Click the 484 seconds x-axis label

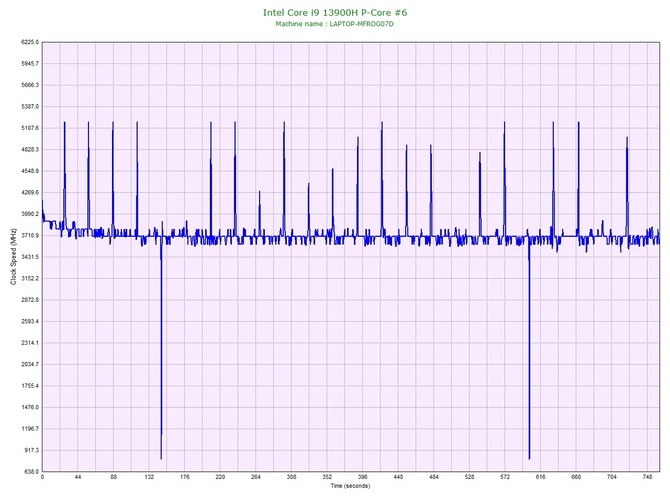pyautogui.click(x=434, y=477)
